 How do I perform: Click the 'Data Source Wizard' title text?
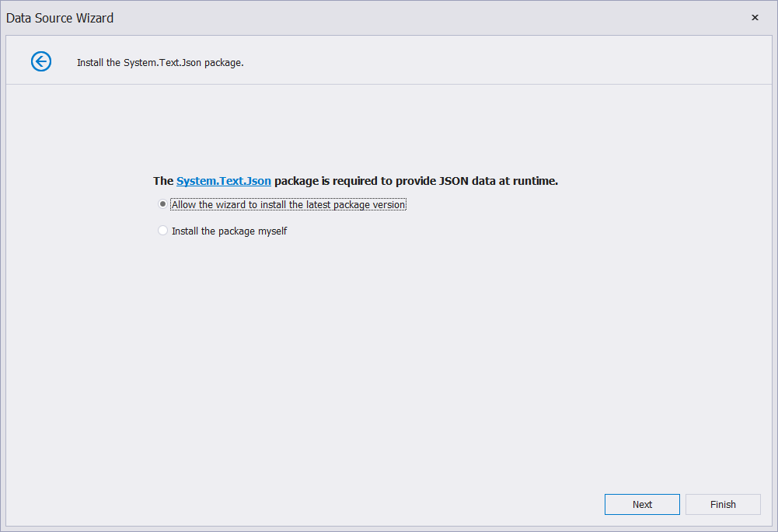click(x=60, y=19)
